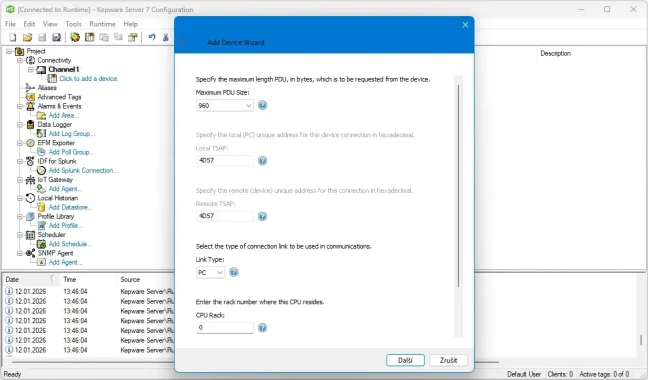Collapse the Local Historian node
The width and height of the screenshot is (648, 380).
click(19, 198)
